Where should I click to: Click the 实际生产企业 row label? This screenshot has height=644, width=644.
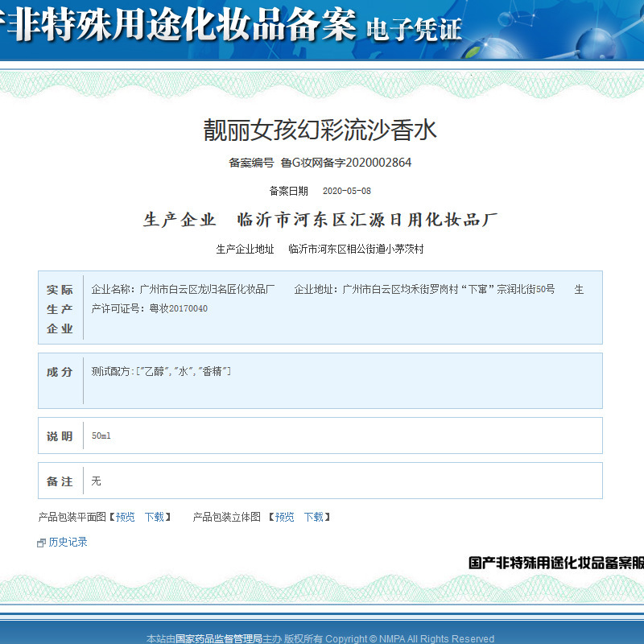click(60, 309)
